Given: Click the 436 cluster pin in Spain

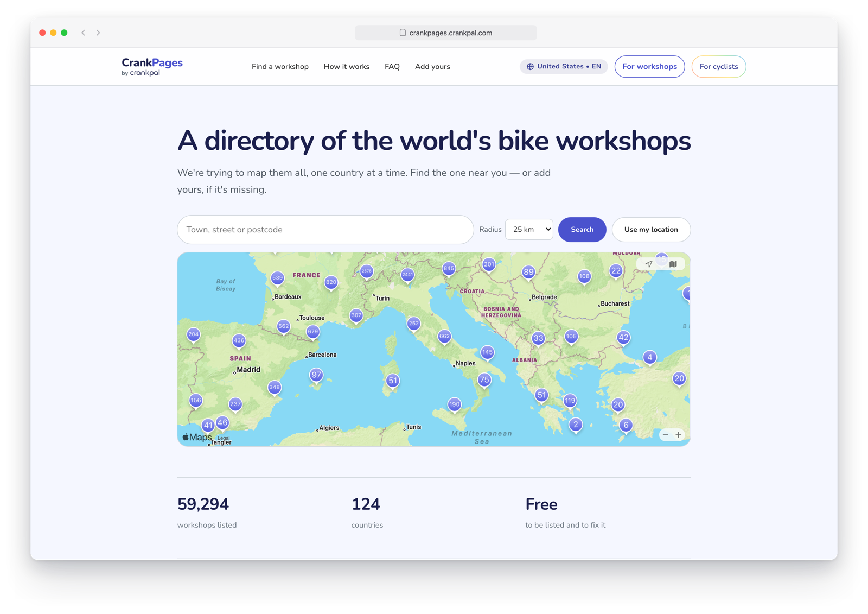Looking at the screenshot, I should (x=239, y=341).
